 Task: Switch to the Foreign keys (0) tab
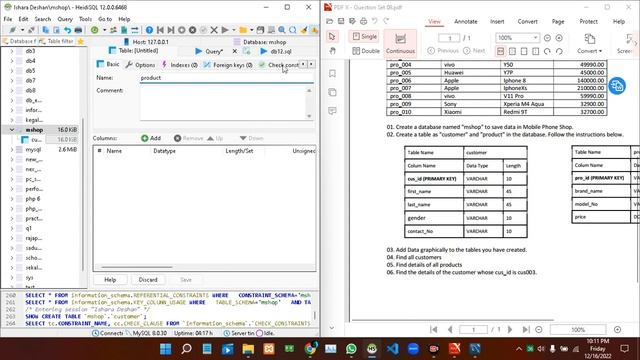(228, 64)
